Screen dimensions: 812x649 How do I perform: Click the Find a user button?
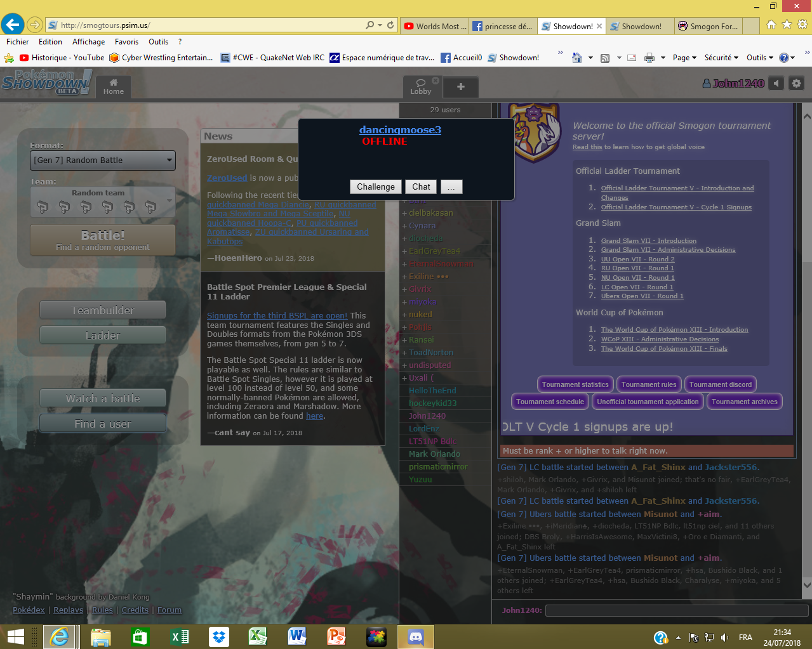coord(103,424)
